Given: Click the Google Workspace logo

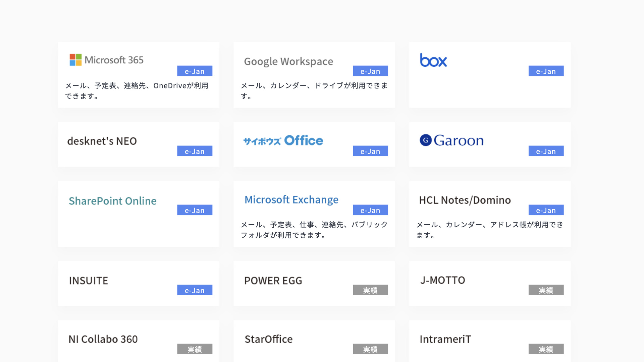Looking at the screenshot, I should pyautogui.click(x=288, y=62).
